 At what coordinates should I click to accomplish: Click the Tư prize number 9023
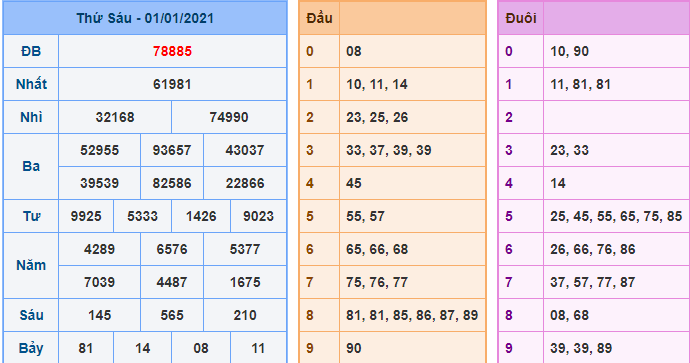tap(258, 216)
